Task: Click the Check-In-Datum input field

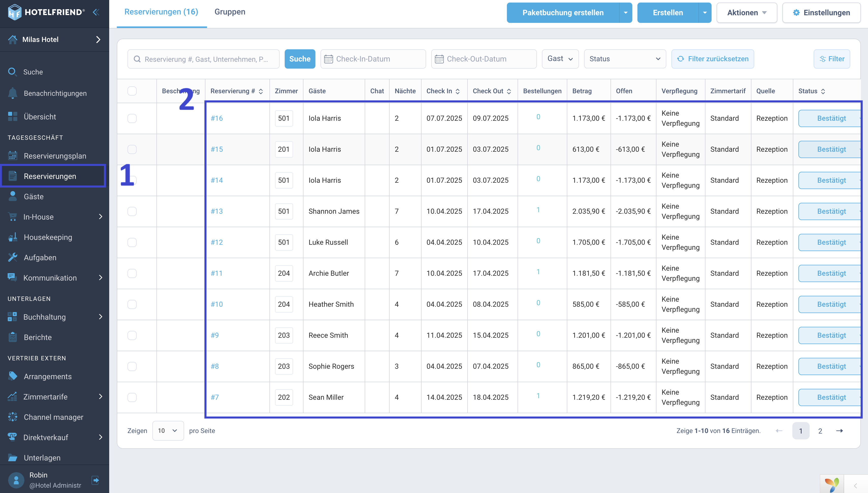Action: (x=373, y=59)
